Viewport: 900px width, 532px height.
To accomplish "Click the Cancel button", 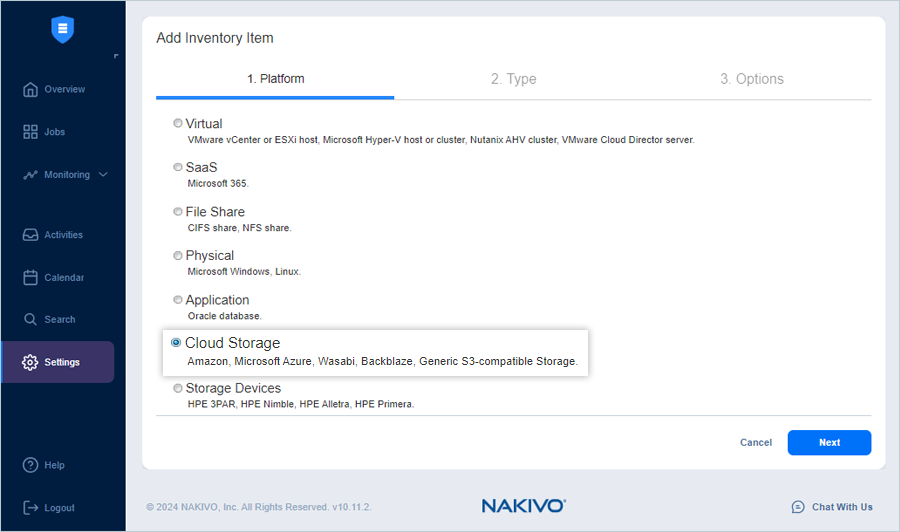I will pos(756,442).
